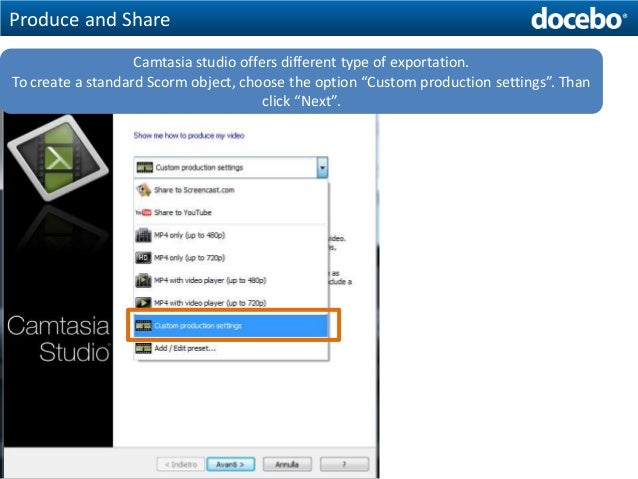638x479 pixels.
Task: Click the 480p video player icon
Action: [x=143, y=280]
